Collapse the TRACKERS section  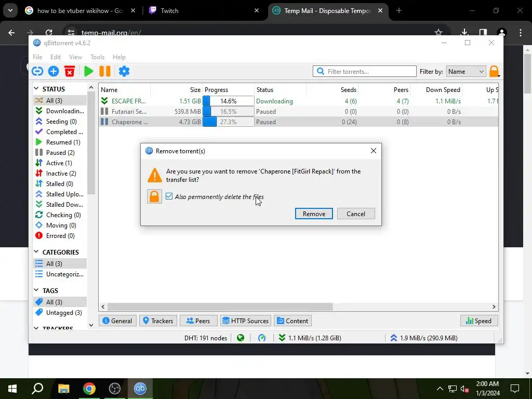pyautogui.click(x=37, y=328)
